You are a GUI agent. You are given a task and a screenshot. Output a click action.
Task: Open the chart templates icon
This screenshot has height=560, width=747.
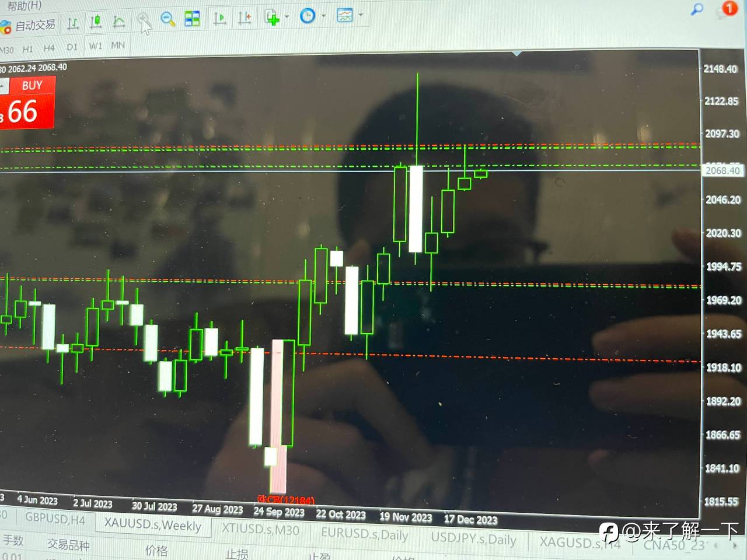coord(345,15)
